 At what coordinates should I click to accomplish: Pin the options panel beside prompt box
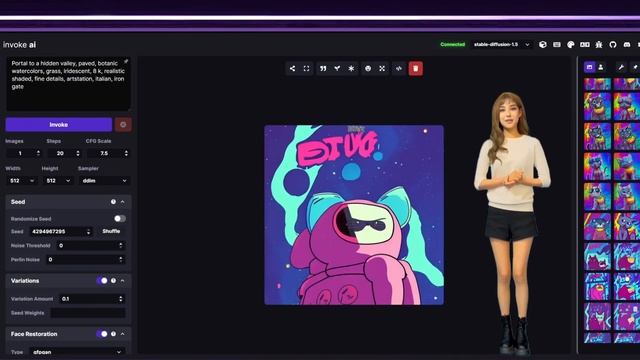126,62
